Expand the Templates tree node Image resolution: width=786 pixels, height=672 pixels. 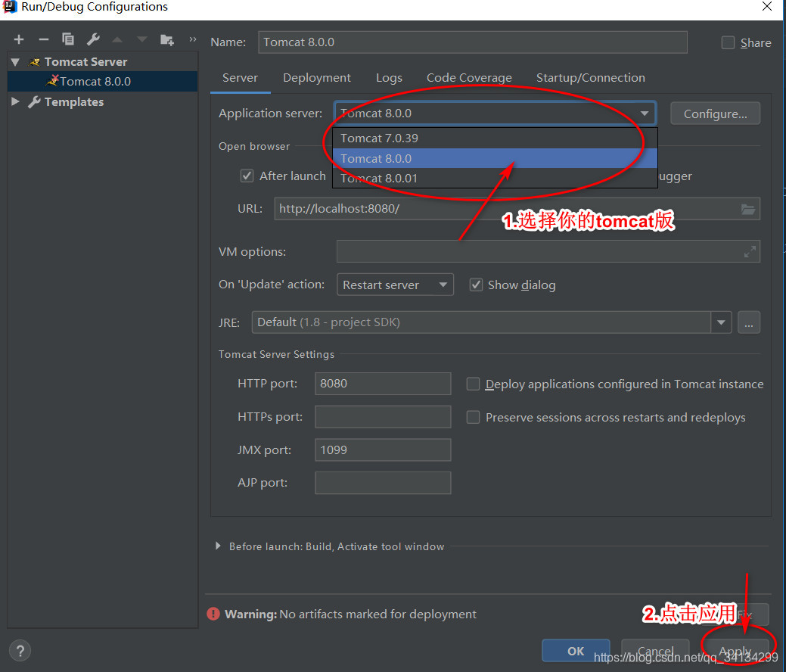16,102
